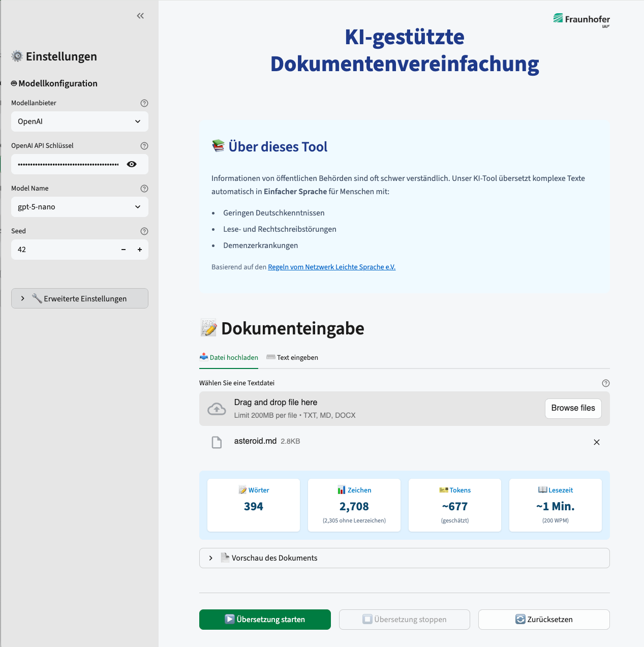Click the OpenAI API key field

(x=68, y=164)
